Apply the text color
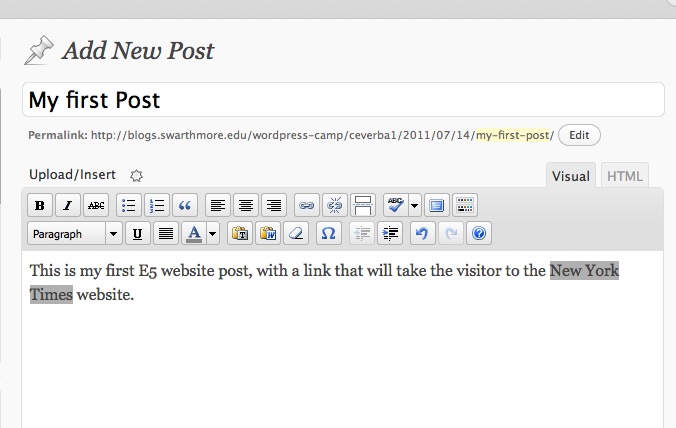The width and height of the screenshot is (676, 428). point(194,234)
